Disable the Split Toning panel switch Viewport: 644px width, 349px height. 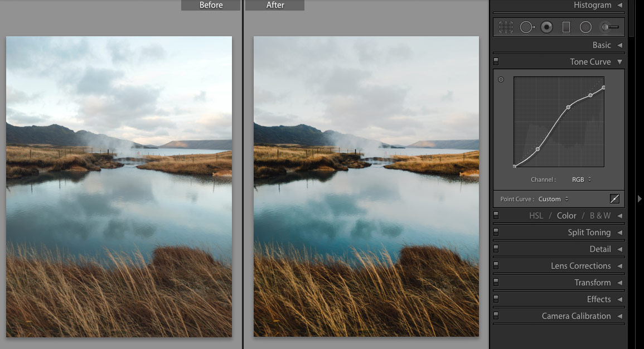pyautogui.click(x=496, y=232)
